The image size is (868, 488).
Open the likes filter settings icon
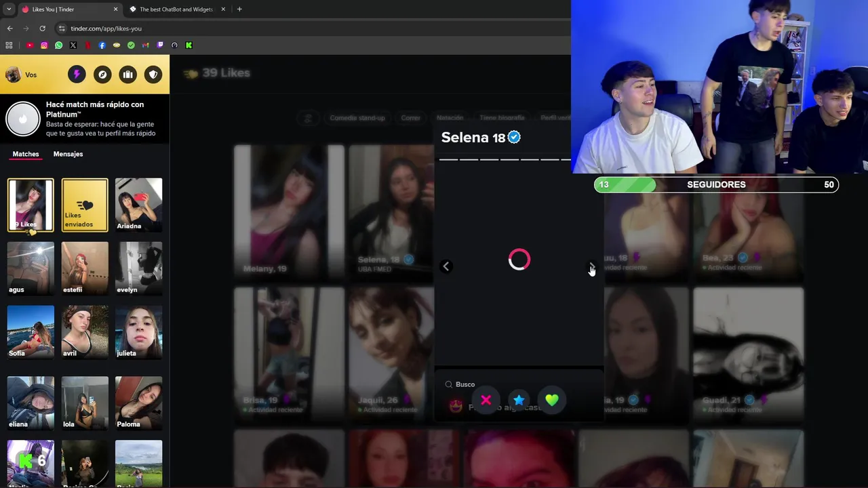click(308, 118)
